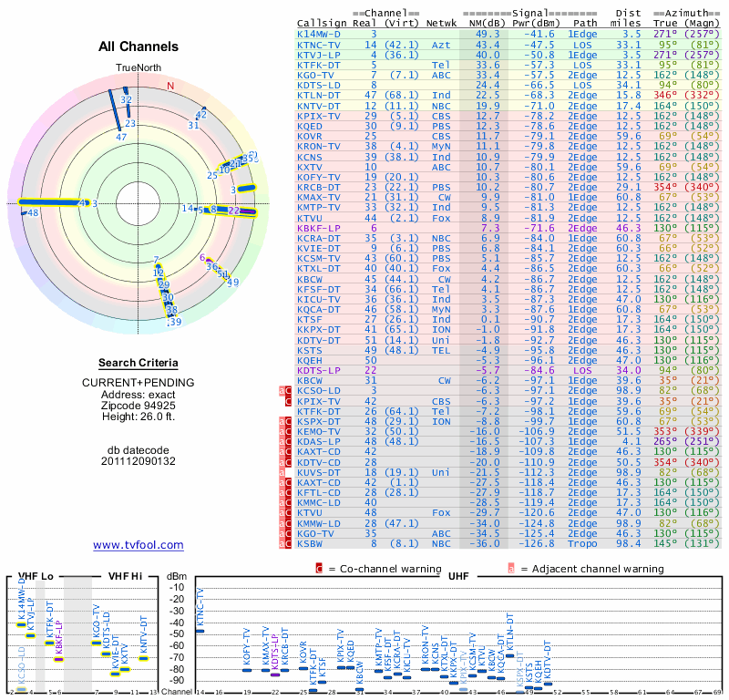Click the Zipcode 94925 text
729x700 pixels.
point(139,405)
